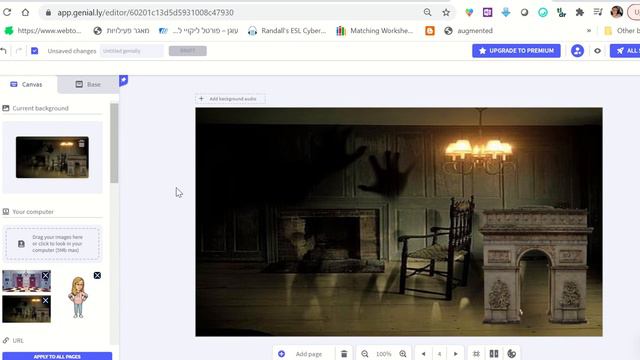
Task: Toggle the canvas grid
Action: click(x=476, y=354)
